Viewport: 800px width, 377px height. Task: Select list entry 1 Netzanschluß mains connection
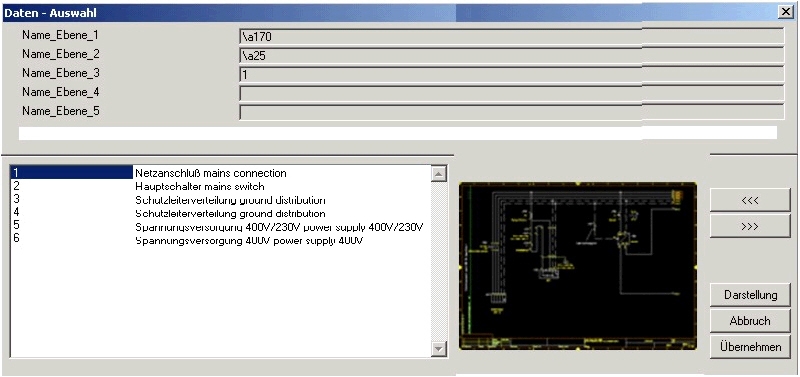[x=220, y=173]
